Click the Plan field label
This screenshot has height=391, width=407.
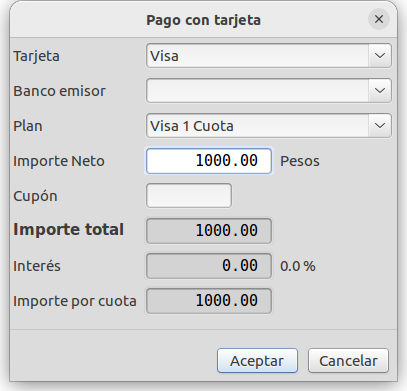pos(28,126)
